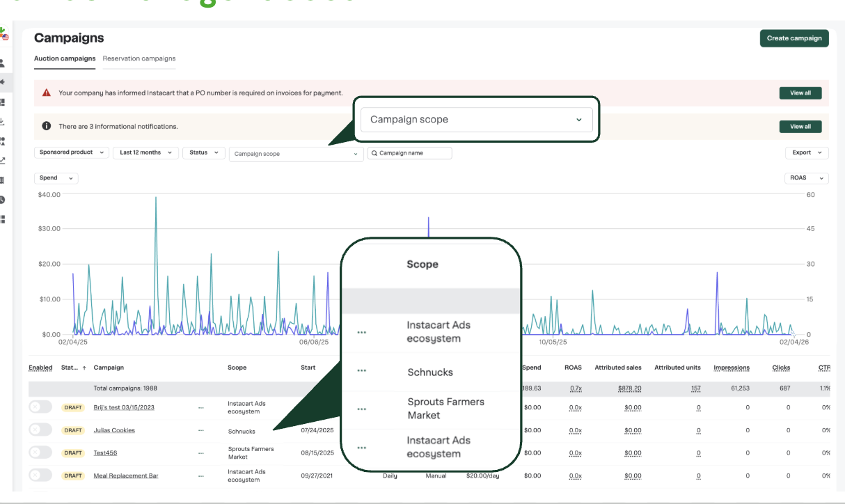Open the ROAS metric dropdown above chart
This screenshot has width=845, height=504.
tap(806, 178)
